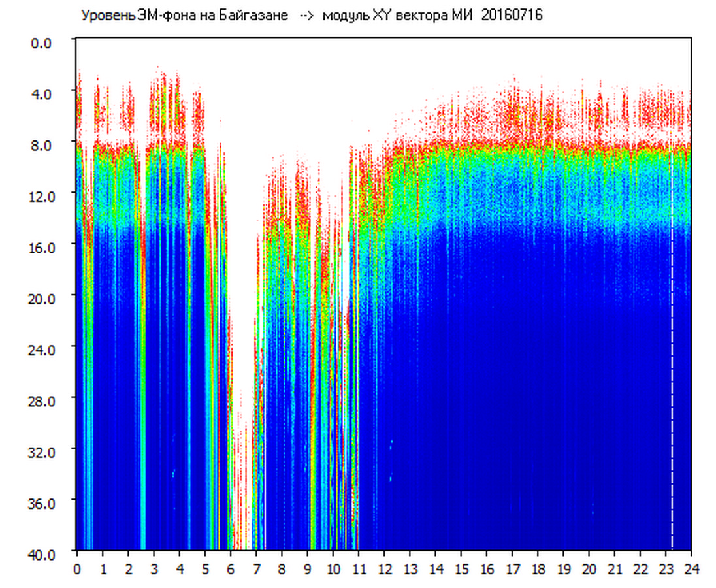This screenshot has width=716, height=588.
Task: Click hour 0 on the horizontal axis
Action: [77, 569]
